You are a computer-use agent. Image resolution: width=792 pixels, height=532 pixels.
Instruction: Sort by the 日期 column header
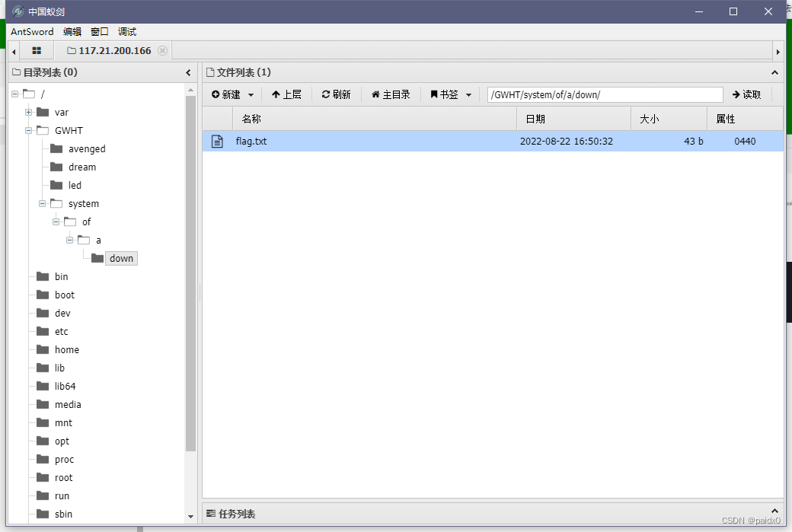573,119
